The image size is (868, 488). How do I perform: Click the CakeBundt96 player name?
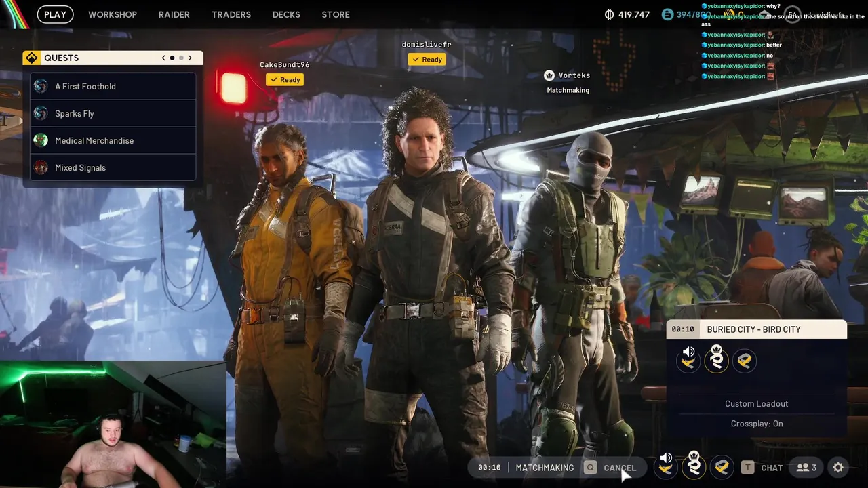[x=285, y=65]
